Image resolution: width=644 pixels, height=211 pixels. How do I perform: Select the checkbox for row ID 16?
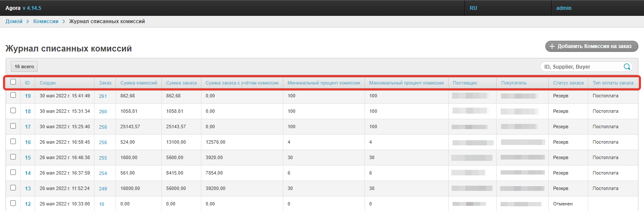(x=13, y=142)
